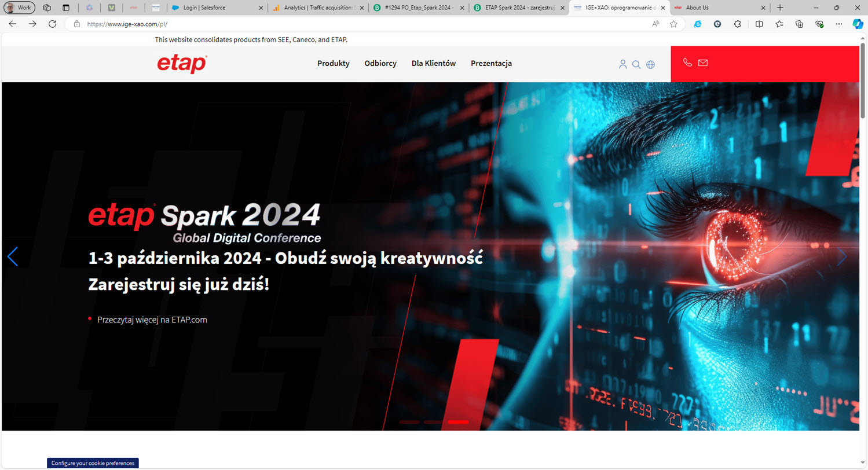Open the Produkty menu

[x=333, y=64]
